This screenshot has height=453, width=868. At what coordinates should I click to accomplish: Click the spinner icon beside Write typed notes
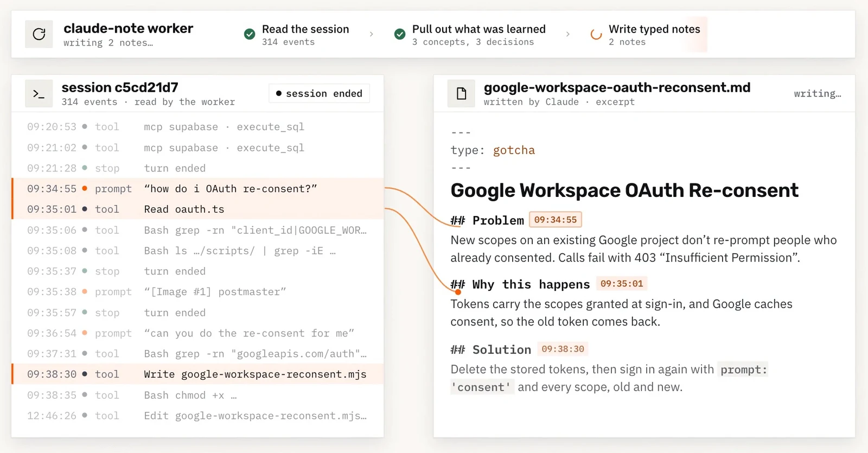pyautogui.click(x=596, y=34)
